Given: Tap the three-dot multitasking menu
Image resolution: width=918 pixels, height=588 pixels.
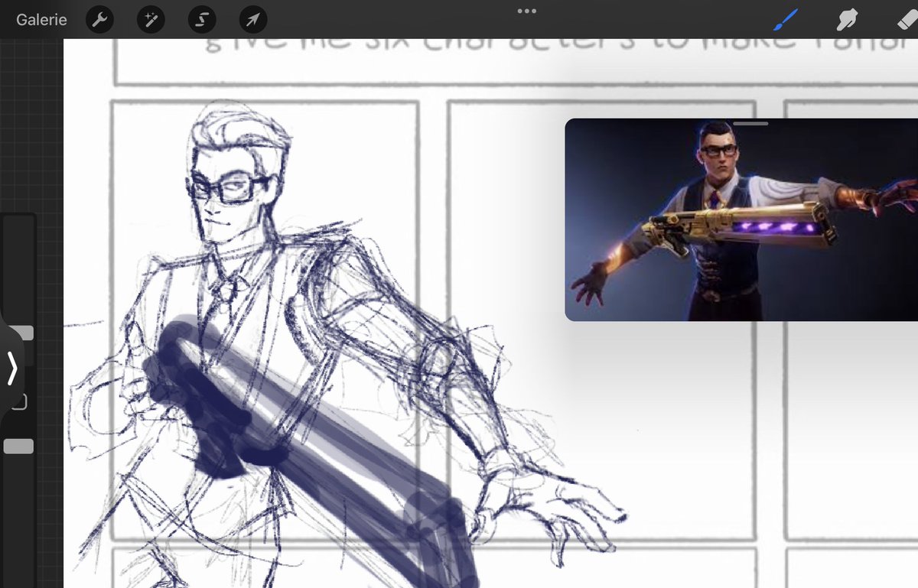Looking at the screenshot, I should [x=527, y=11].
